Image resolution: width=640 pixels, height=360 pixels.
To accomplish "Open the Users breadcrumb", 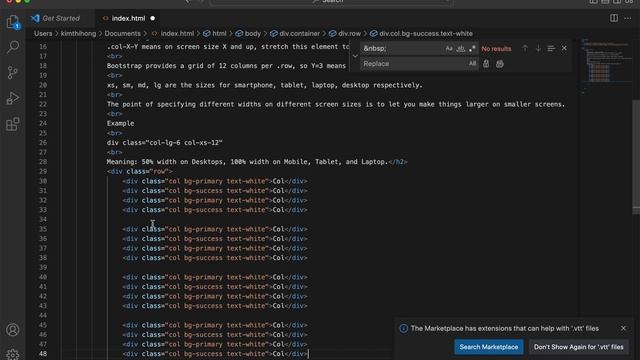I will pyautogui.click(x=43, y=33).
